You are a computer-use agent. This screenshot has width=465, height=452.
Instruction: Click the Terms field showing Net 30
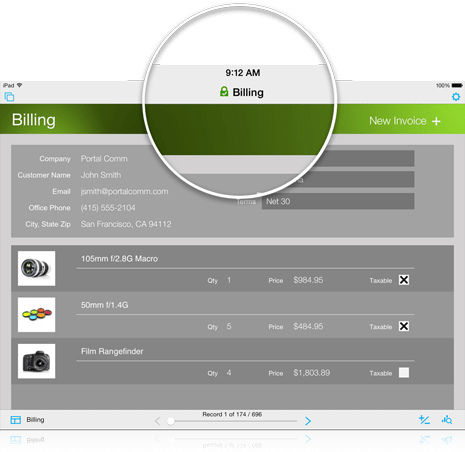338,201
